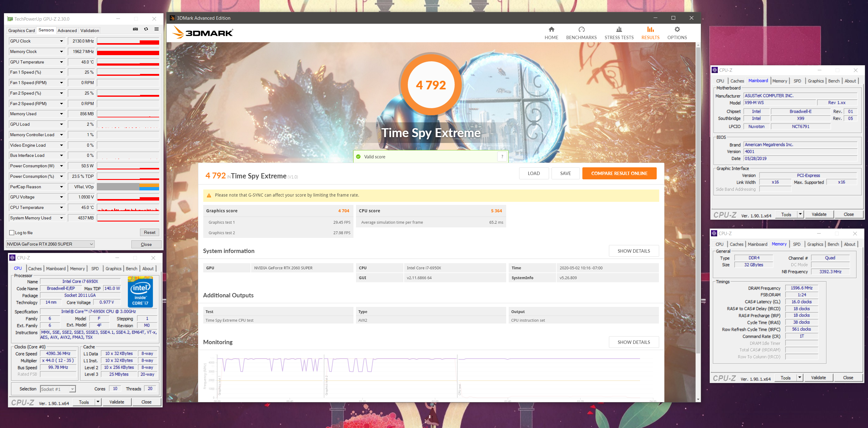Open the Tools arrow in Mainboard CPU-Z window
This screenshot has width=868, height=428.
pos(800,214)
